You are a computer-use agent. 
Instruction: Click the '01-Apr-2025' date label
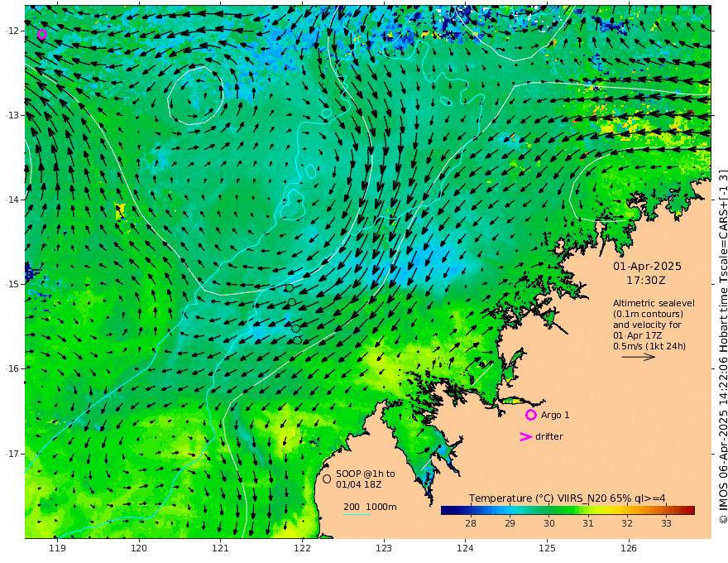point(647,266)
